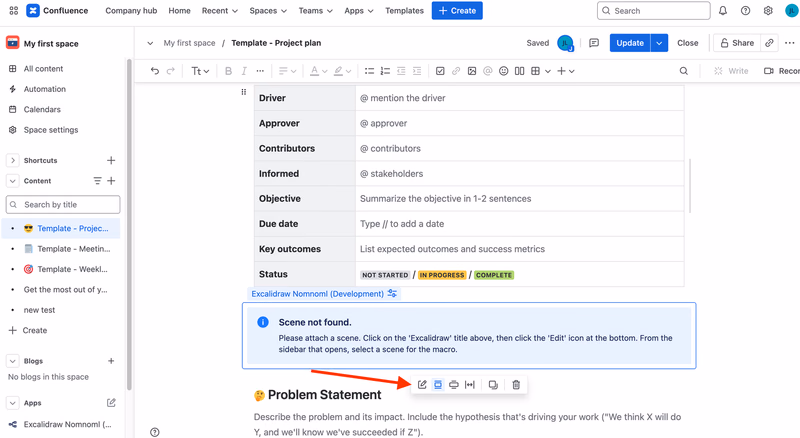Image resolution: width=800 pixels, height=438 pixels.
Task: Open the insert elements plus dropdown
Action: 566,71
